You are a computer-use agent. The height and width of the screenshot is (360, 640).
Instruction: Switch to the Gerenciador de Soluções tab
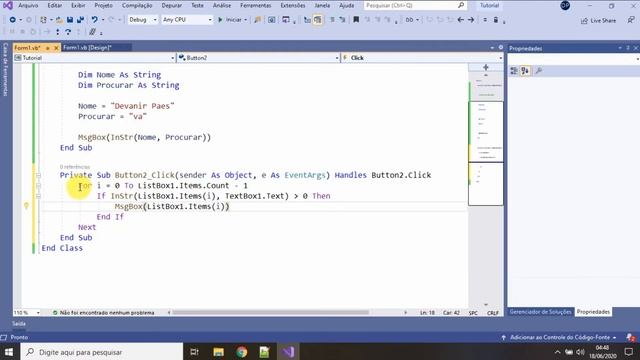(x=540, y=312)
